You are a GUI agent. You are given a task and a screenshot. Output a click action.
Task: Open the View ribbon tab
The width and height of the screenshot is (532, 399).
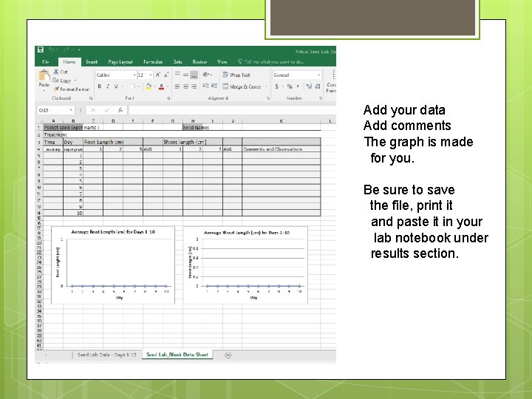pos(222,62)
